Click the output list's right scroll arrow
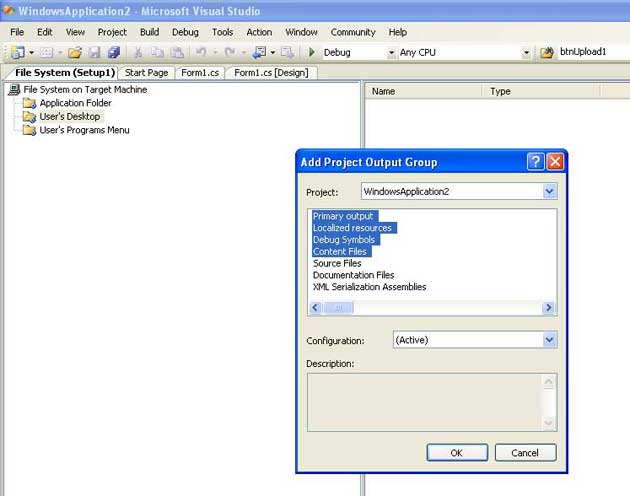Image resolution: width=630 pixels, height=496 pixels. [x=548, y=308]
